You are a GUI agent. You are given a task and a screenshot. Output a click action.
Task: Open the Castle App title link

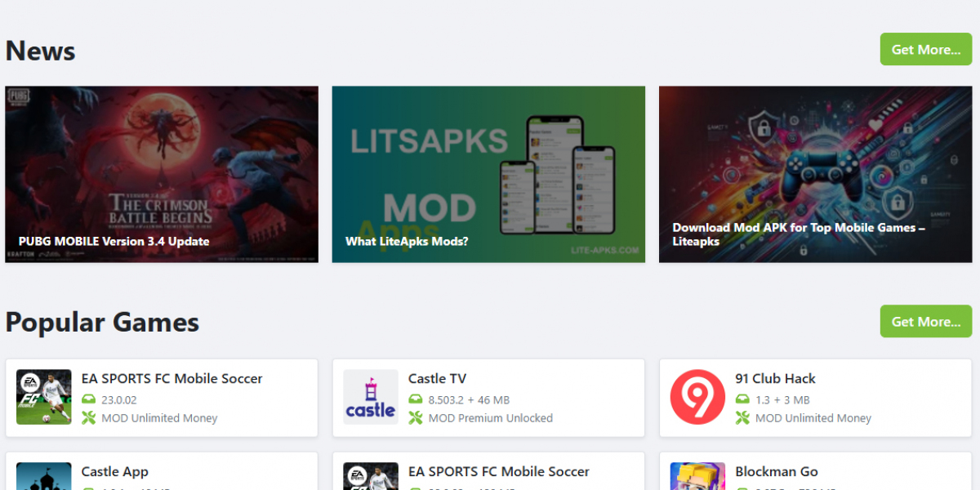(115, 472)
